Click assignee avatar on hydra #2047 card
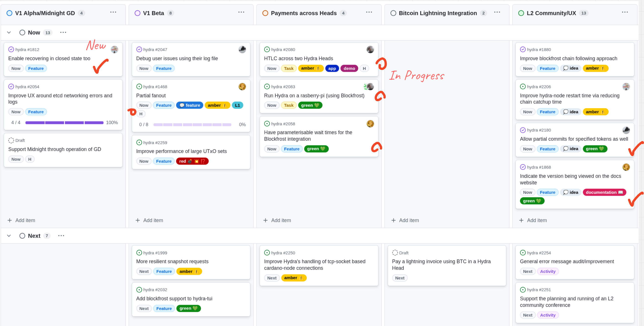This screenshot has height=326, width=644. click(242, 50)
